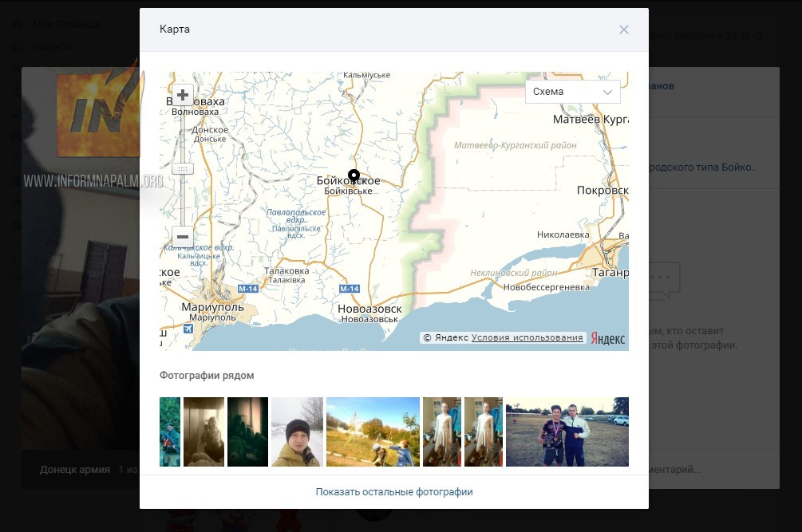
Task: Open Моя Страница in the background sidebar
Action: [66, 24]
